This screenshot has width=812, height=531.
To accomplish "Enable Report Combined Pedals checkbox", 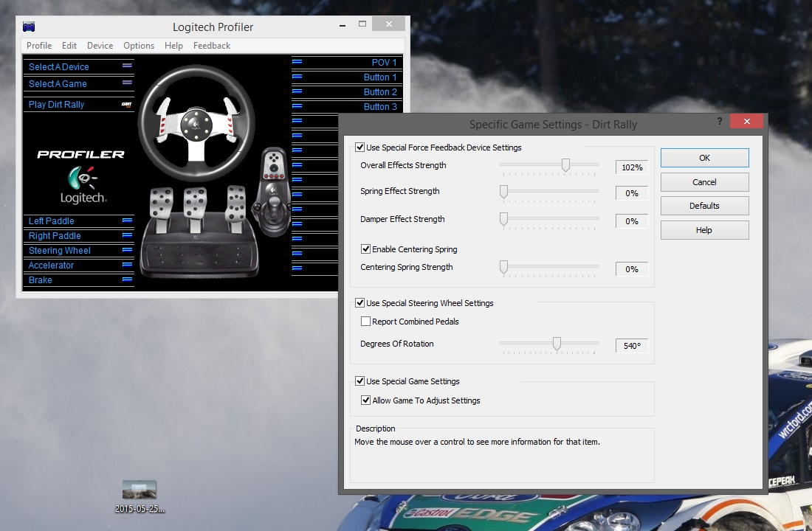I will click(x=366, y=322).
